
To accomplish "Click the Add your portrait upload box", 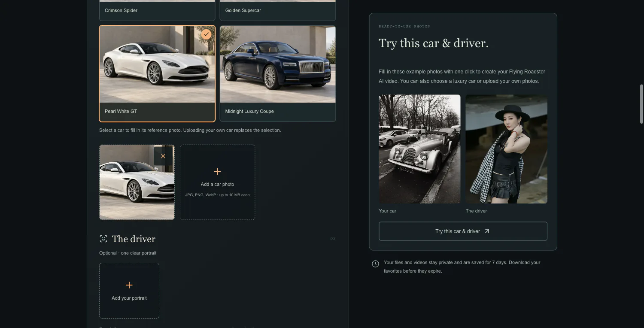I will point(129,291).
